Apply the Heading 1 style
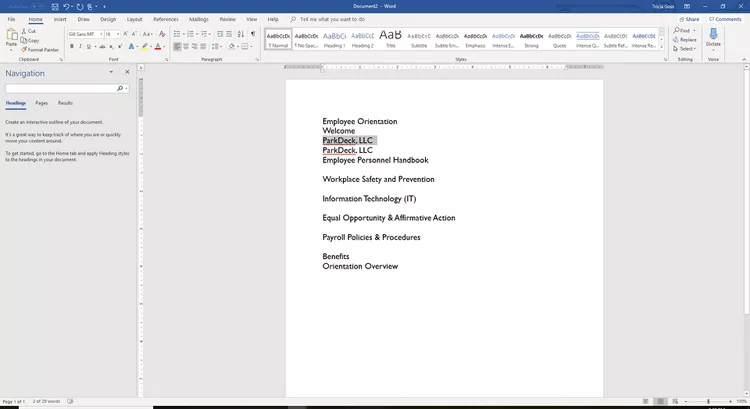The height and width of the screenshot is (409, 750). (334, 39)
